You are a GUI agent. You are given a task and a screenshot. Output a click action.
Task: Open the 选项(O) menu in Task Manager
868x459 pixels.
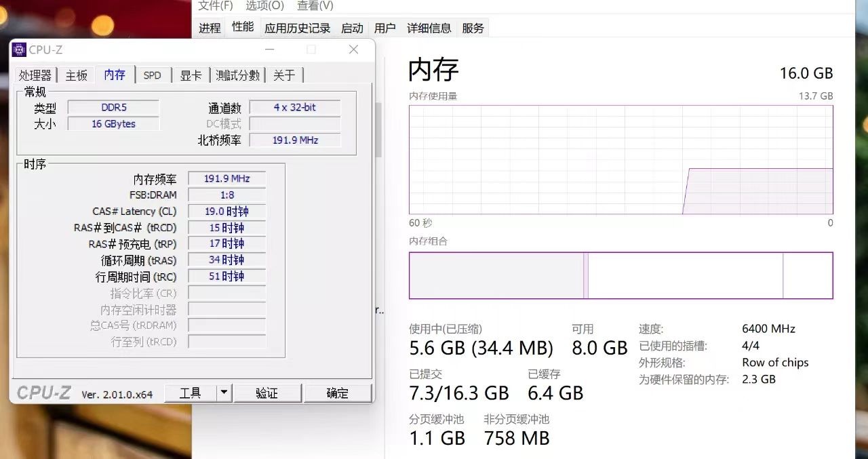click(x=264, y=6)
